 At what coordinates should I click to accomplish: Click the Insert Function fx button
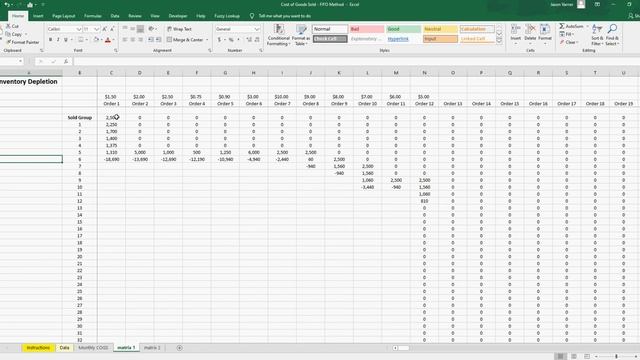click(66, 61)
